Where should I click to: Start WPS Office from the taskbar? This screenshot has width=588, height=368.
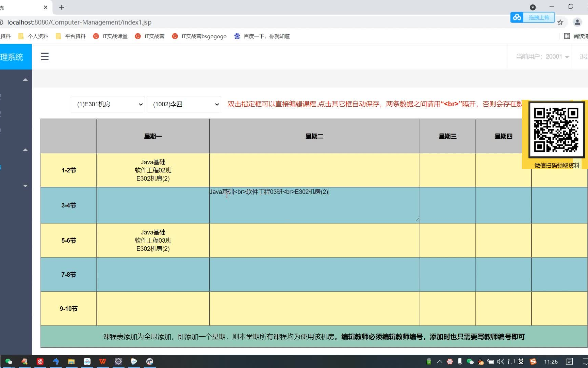coord(103,361)
